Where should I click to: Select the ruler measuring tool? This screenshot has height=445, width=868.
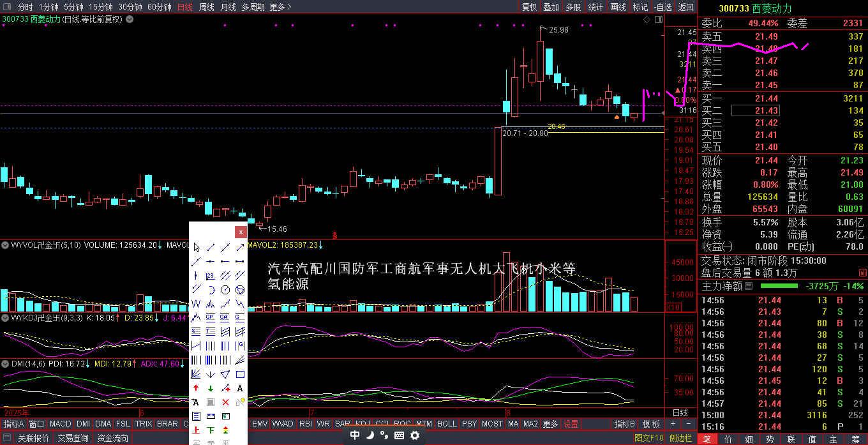[x=211, y=416]
